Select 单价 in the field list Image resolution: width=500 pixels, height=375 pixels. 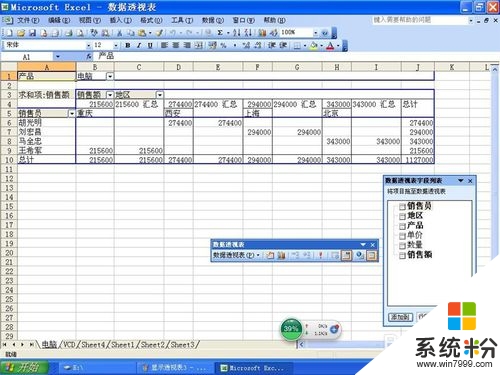[415, 235]
